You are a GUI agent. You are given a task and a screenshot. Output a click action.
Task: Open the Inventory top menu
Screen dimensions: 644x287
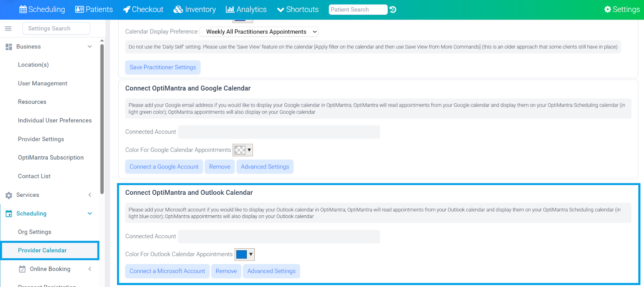click(x=195, y=9)
